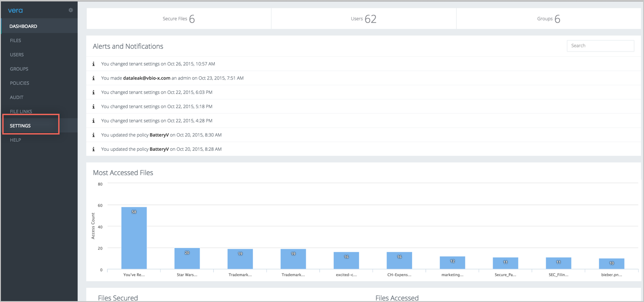Image resolution: width=644 pixels, height=302 pixels.
Task: Open the Users section
Action: pyautogui.click(x=17, y=55)
